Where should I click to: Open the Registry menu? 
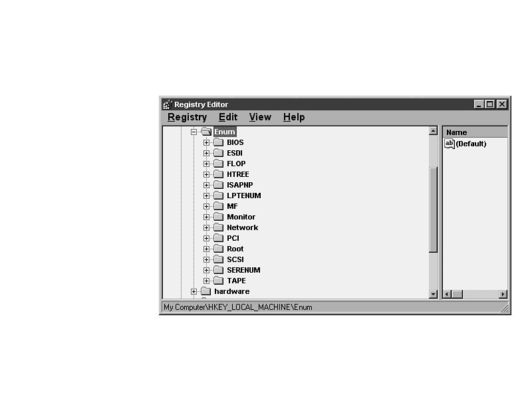[187, 117]
